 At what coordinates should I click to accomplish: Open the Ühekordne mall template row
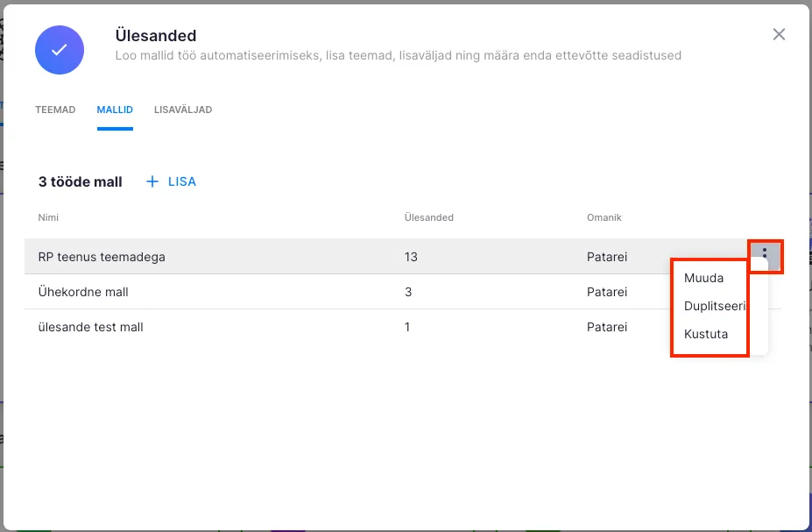[x=83, y=292]
